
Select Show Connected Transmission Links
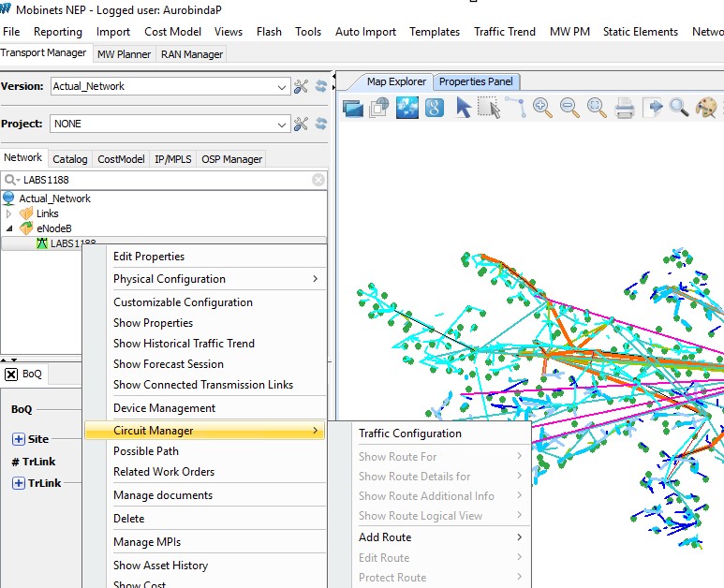click(x=202, y=385)
